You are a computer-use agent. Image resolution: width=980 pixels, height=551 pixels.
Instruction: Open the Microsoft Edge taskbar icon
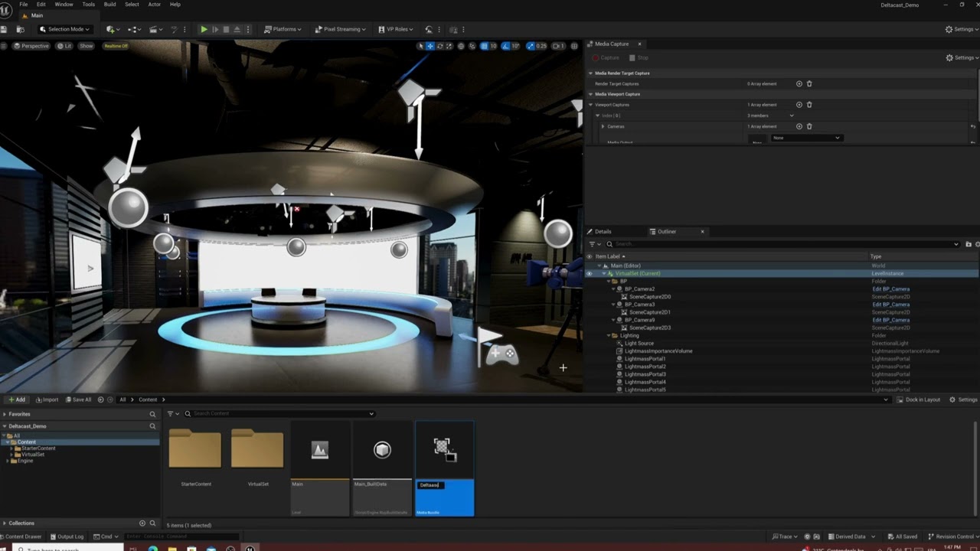tap(152, 549)
